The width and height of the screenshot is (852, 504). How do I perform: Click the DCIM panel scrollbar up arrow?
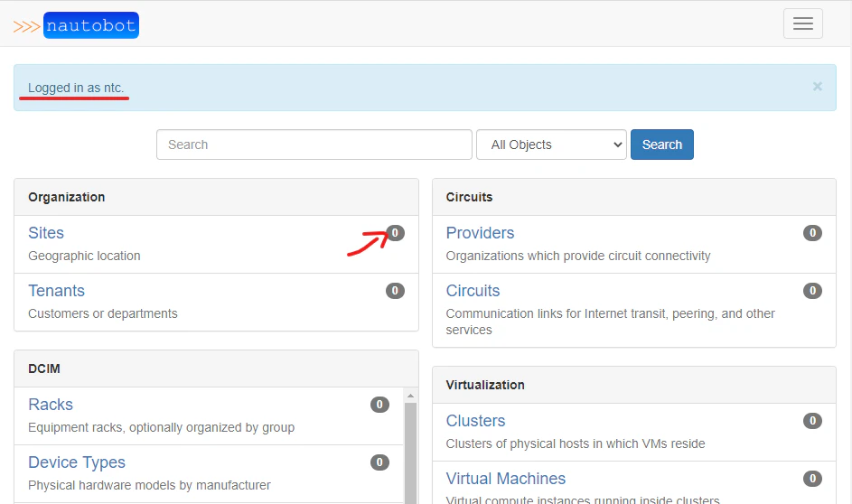tap(411, 396)
